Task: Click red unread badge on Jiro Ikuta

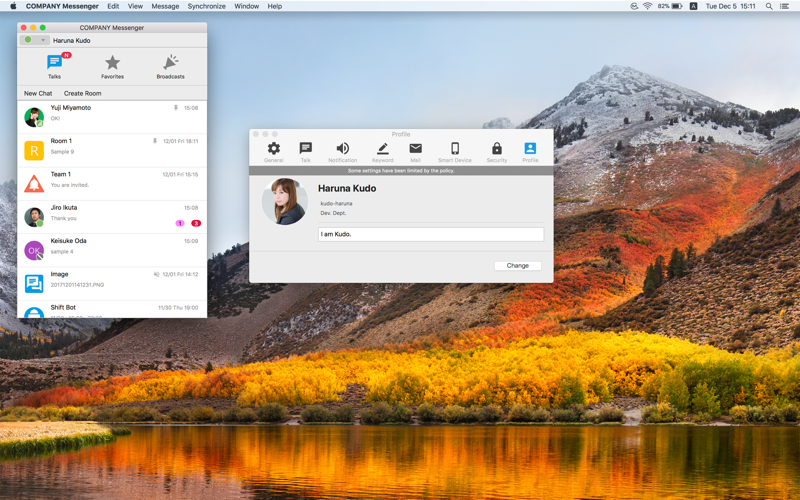Action: point(195,223)
